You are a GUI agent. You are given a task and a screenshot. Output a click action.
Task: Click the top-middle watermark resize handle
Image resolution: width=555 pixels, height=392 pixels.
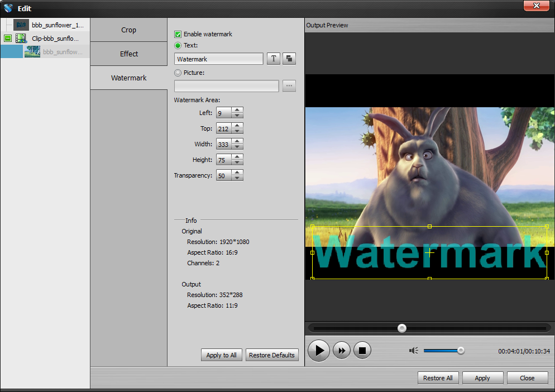[429, 226]
